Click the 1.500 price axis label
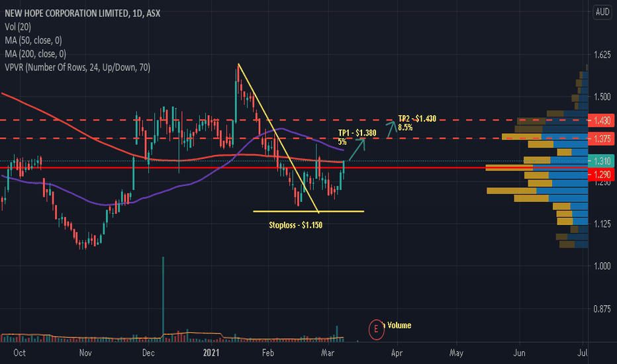Screen dimensions: 617x364 click(602, 97)
